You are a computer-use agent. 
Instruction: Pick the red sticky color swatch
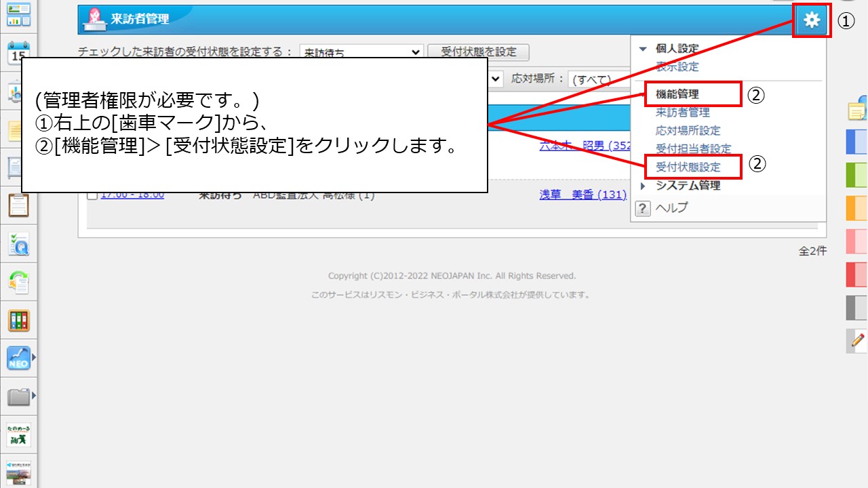(857, 274)
